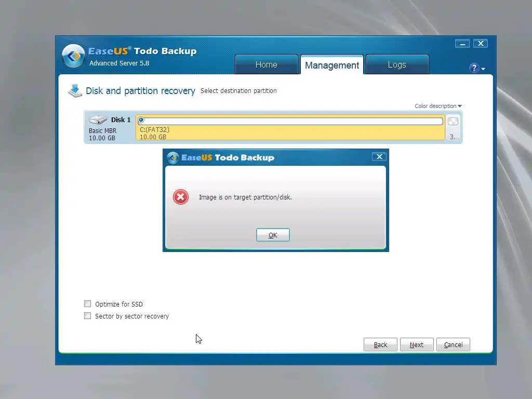Click the 'Image is on target partition/disk.' message
This screenshot has width=532, height=399.
245,197
